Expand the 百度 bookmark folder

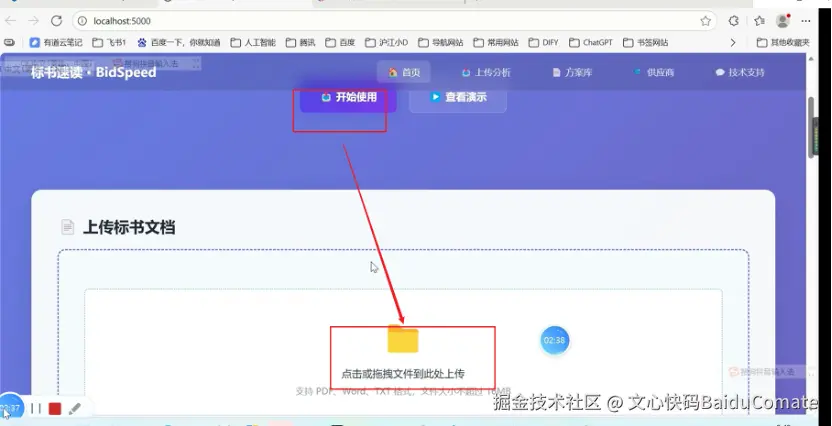(x=340, y=42)
